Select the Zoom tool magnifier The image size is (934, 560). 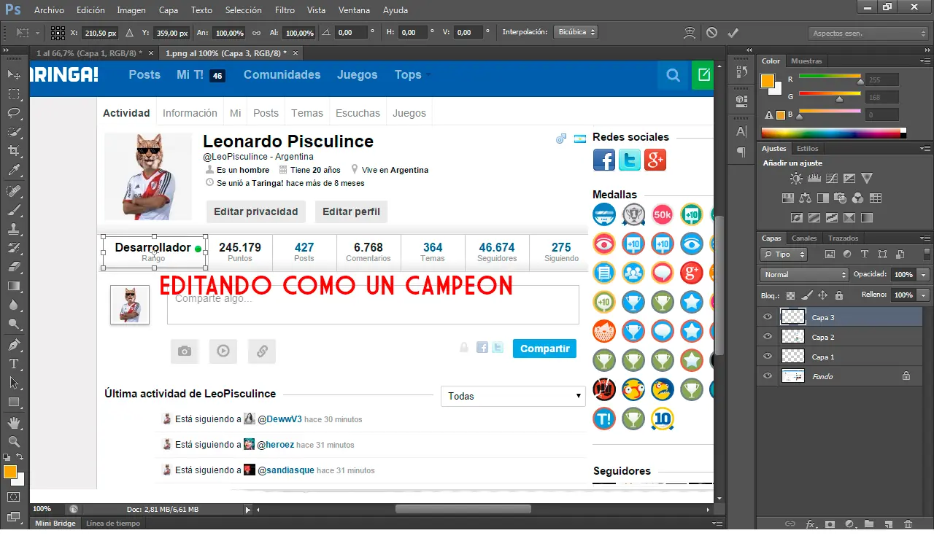point(13,442)
